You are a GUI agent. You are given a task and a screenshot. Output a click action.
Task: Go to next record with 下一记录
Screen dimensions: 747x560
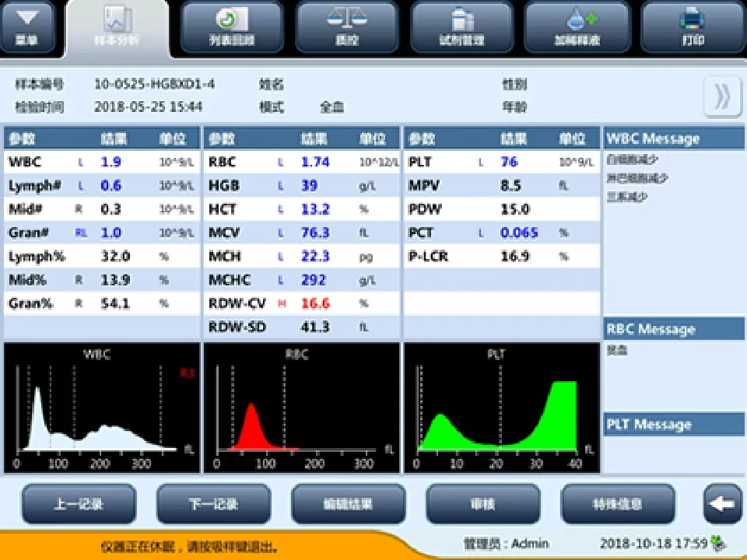(213, 504)
